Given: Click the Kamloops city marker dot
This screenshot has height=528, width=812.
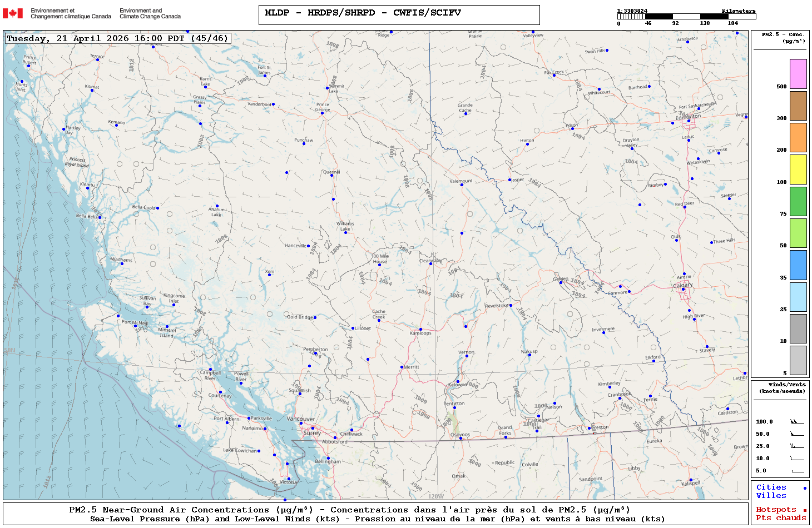Looking at the screenshot, I should [420, 330].
